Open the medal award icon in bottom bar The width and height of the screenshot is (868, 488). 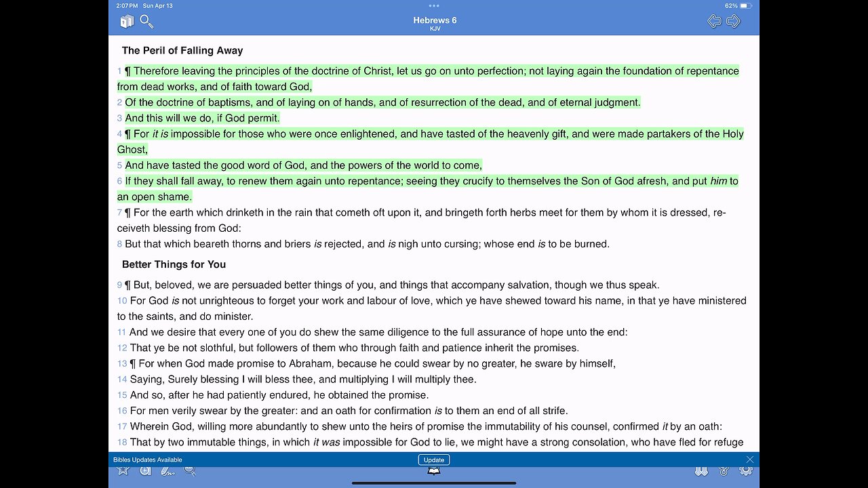point(724,470)
